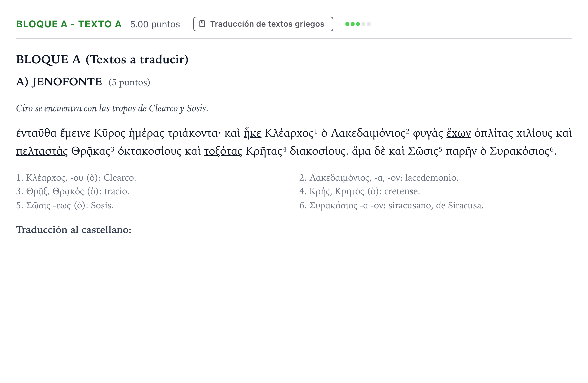The image size is (588, 383).
Task: Click the Greek word Κῦρος
Action: click(x=110, y=133)
